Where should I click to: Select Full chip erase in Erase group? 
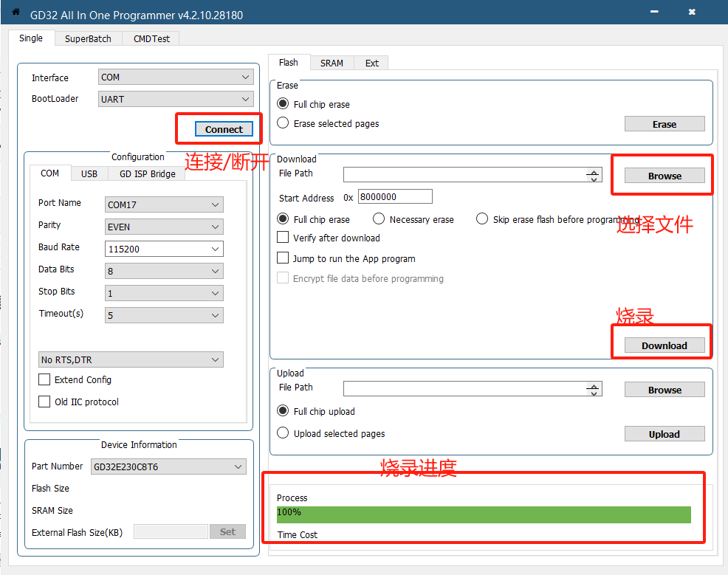tap(283, 103)
